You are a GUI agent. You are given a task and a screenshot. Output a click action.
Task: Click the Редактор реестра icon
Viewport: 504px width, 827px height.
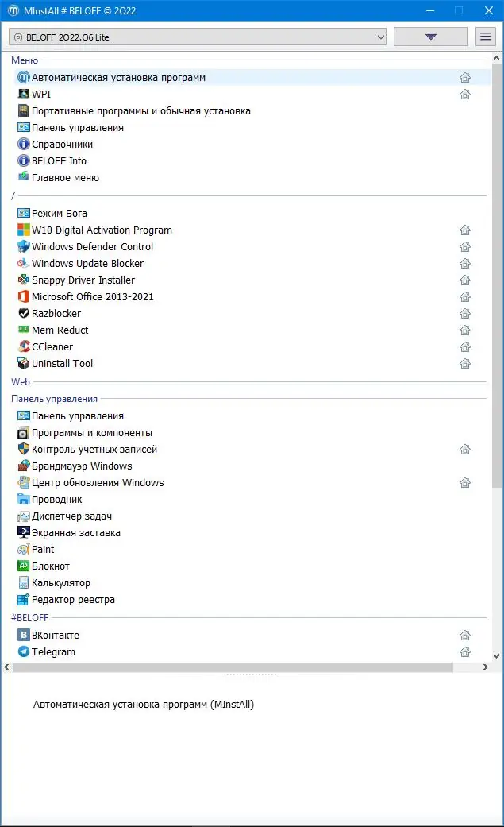[x=23, y=599]
